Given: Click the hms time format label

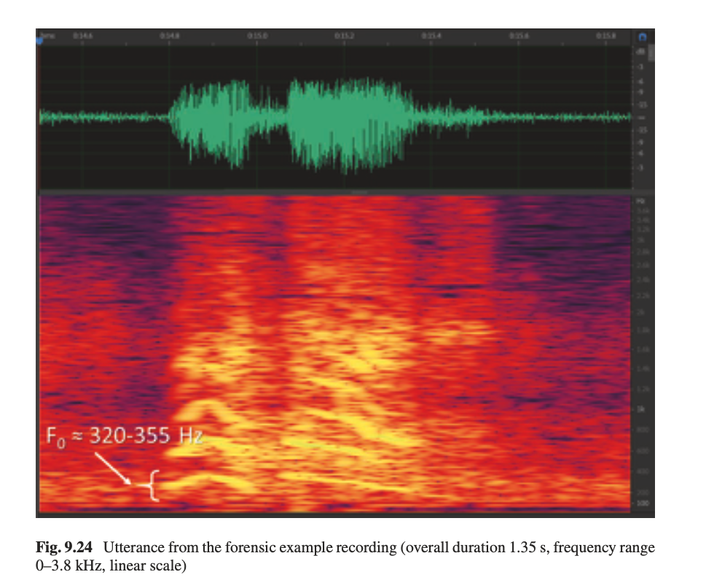Looking at the screenshot, I should (48, 34).
